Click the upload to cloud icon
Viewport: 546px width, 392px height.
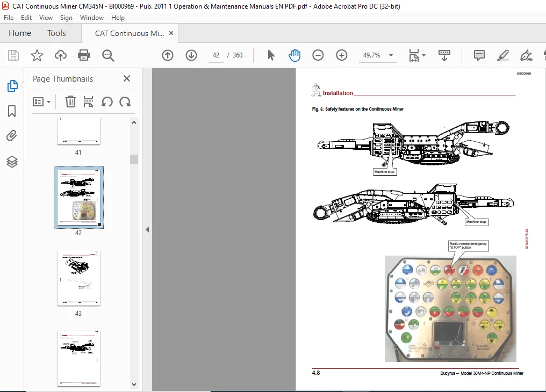tap(61, 55)
